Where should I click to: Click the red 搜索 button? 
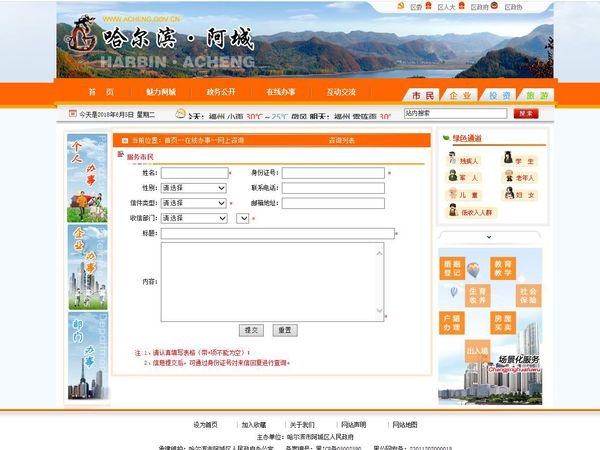pos(526,114)
